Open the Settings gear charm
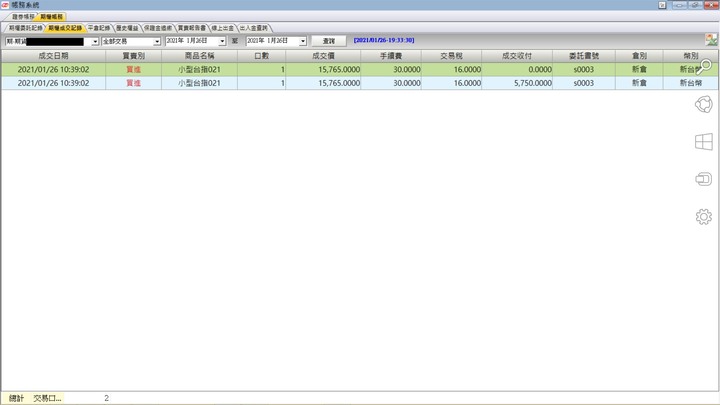Viewport: 720px width, 405px height. pos(703,216)
